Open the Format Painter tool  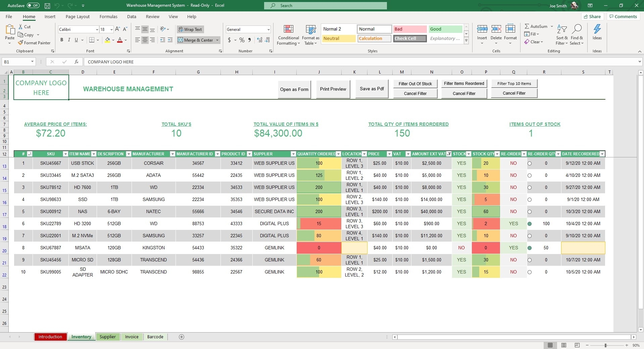[x=35, y=43]
